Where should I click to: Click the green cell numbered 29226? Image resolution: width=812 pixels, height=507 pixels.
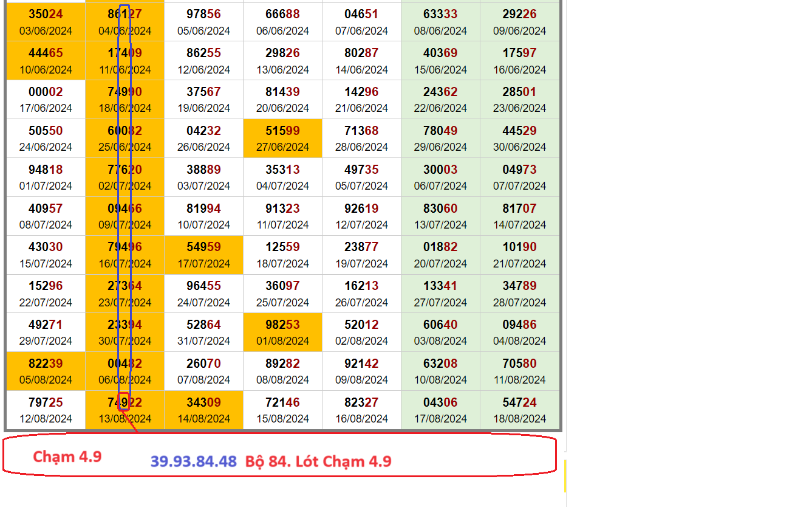[x=519, y=22]
